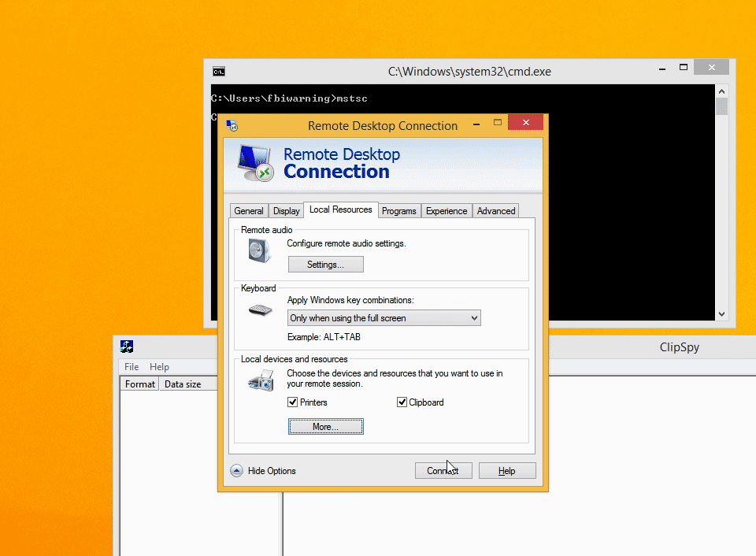Minimize the Remote Desktop Connection window

click(x=476, y=124)
